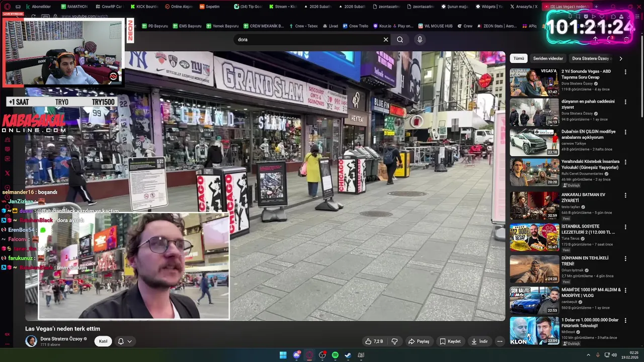Open options for 'Dubai'nin EN ÇILGIN' video
This screenshot has width=644, height=362.
click(x=625, y=132)
